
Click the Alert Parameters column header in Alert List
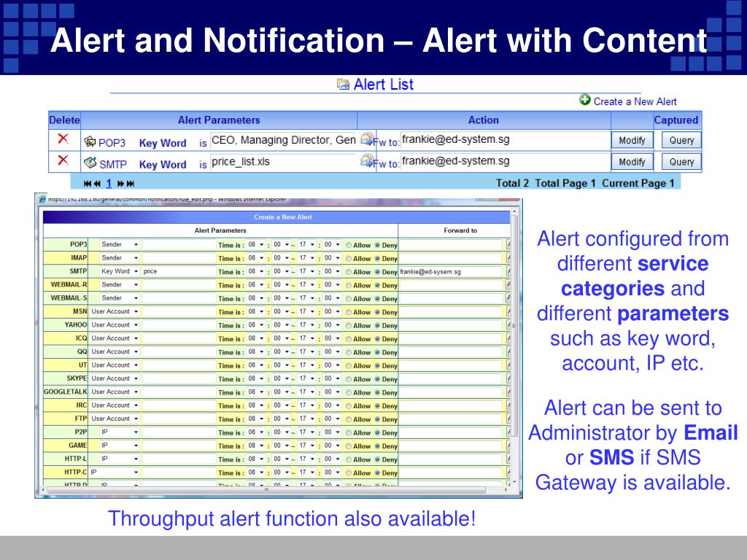pyautogui.click(x=219, y=120)
